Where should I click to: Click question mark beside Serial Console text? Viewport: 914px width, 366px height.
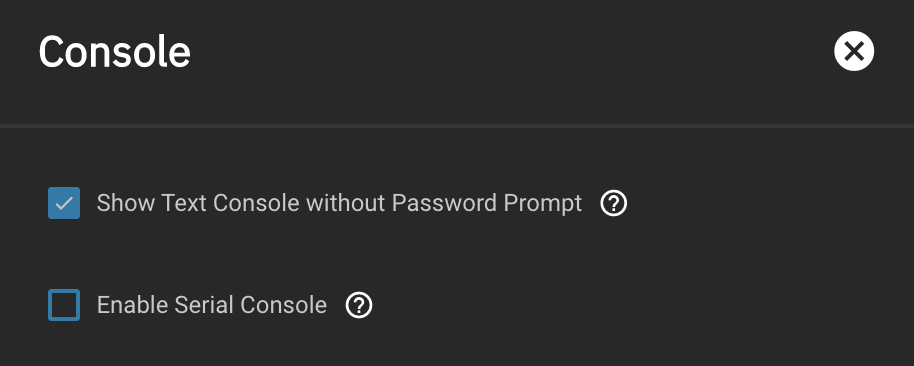[358, 305]
